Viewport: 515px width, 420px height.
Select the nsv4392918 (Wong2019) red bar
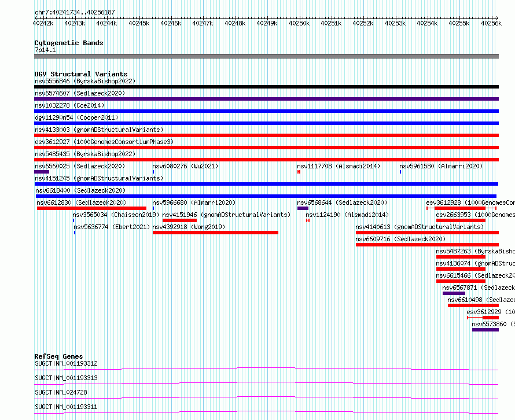point(215,233)
